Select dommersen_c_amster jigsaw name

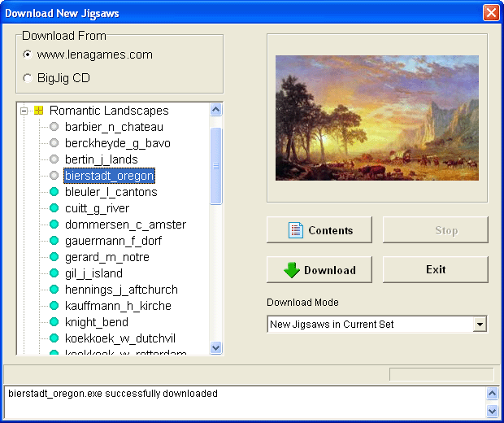(x=125, y=225)
